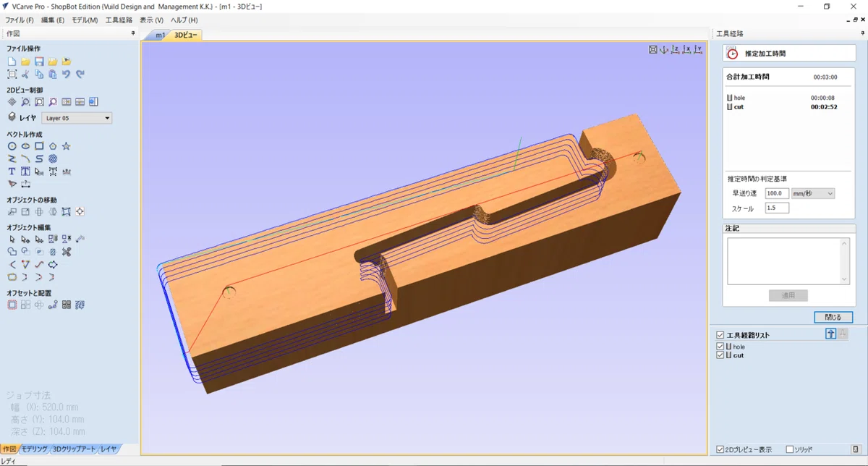Image resolution: width=868 pixels, height=466 pixels.
Task: Select the cut row showing 00:02:52
Action: click(788, 106)
